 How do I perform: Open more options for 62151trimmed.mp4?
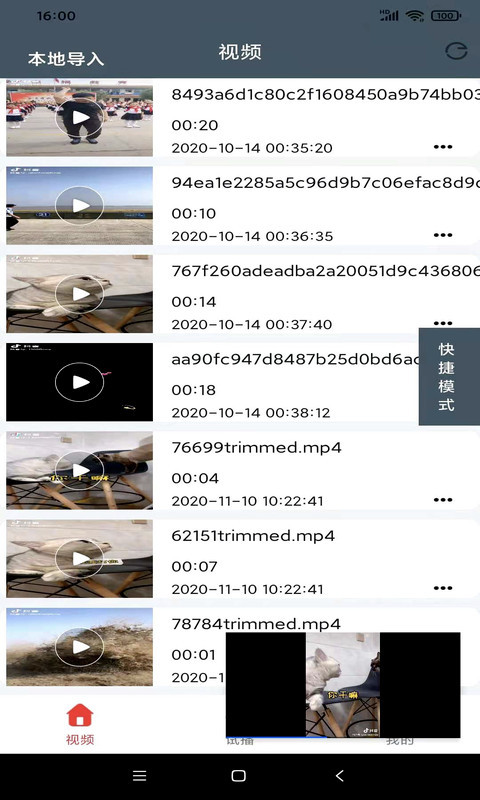pos(443,588)
